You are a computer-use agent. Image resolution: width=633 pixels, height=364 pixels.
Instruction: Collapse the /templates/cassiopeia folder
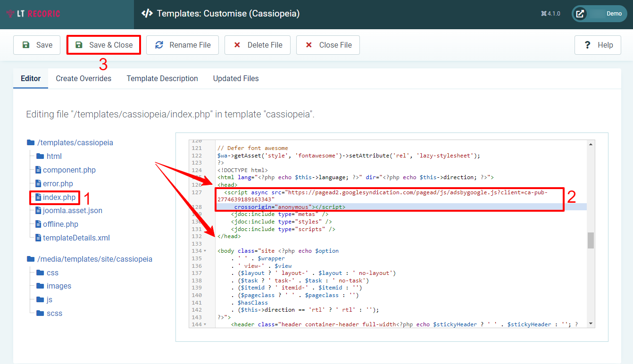(x=75, y=142)
